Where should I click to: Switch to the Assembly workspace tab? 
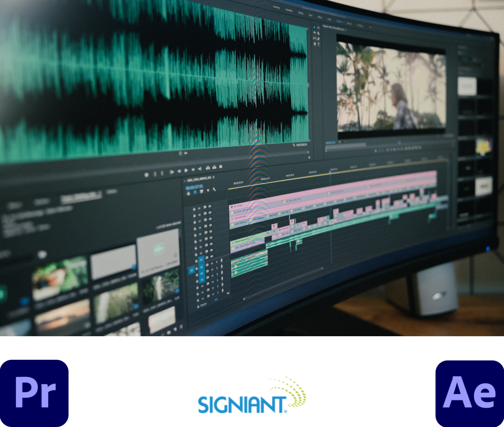[x=289, y=10]
